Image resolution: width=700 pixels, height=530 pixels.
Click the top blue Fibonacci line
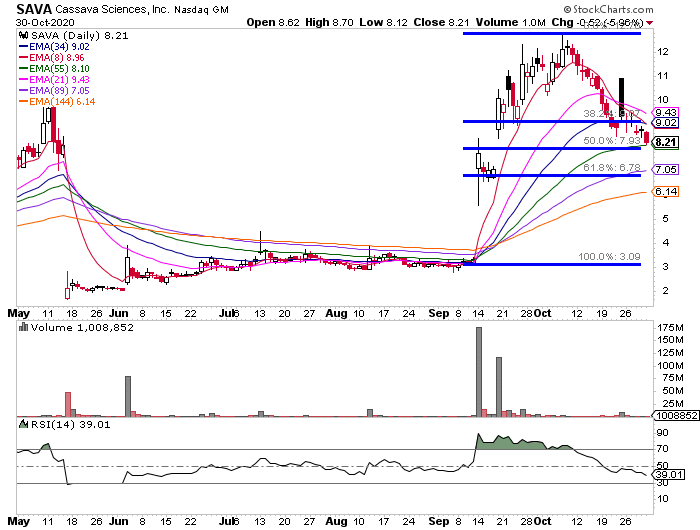552,33
